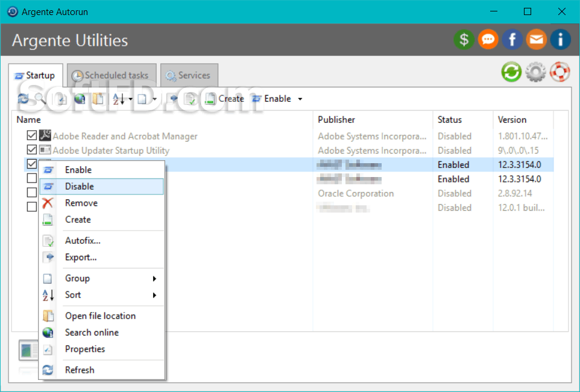Expand the Sort submenu in context menu

pos(154,295)
